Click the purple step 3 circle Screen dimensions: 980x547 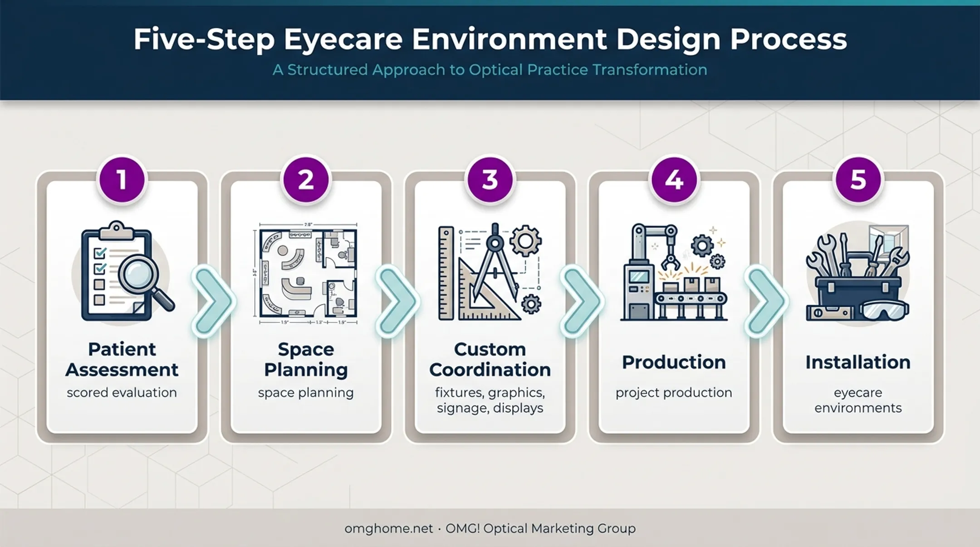[x=490, y=180]
